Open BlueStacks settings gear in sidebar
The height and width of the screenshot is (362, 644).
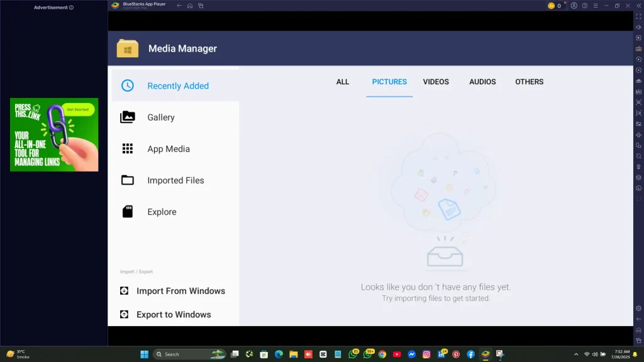pos(639,308)
